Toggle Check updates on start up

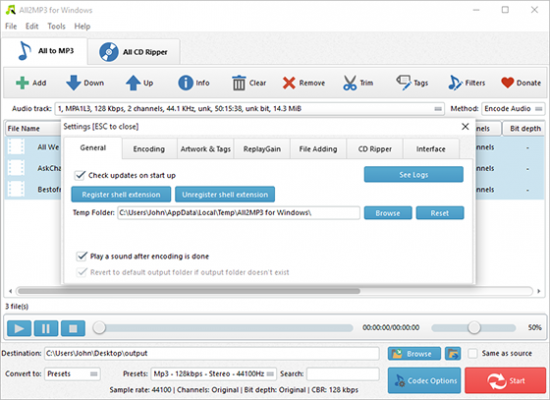pyautogui.click(x=80, y=175)
